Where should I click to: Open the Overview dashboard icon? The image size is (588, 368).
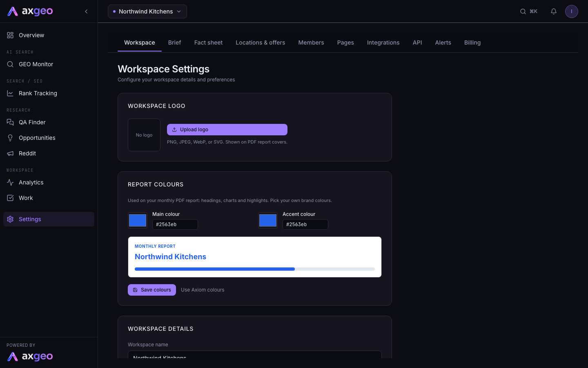pyautogui.click(x=10, y=35)
